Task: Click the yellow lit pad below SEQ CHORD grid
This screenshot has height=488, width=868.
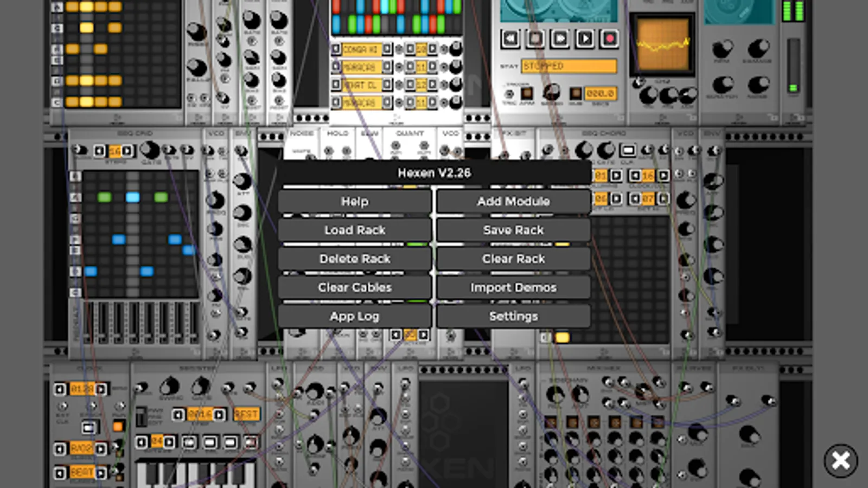Action: click(563, 338)
